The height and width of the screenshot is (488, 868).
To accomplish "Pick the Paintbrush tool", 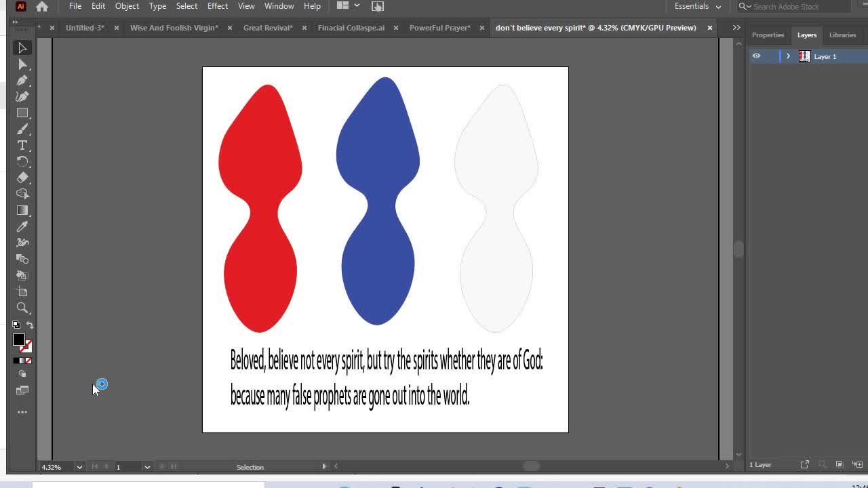I will click(22, 129).
